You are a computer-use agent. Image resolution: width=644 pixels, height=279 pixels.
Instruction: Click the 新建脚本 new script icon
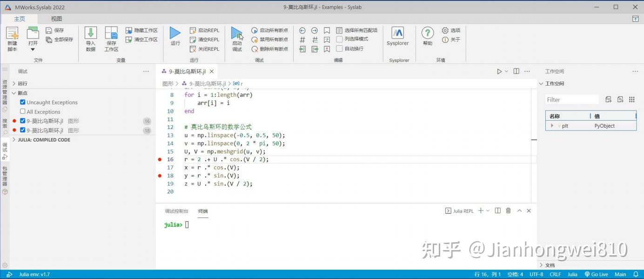(12, 34)
